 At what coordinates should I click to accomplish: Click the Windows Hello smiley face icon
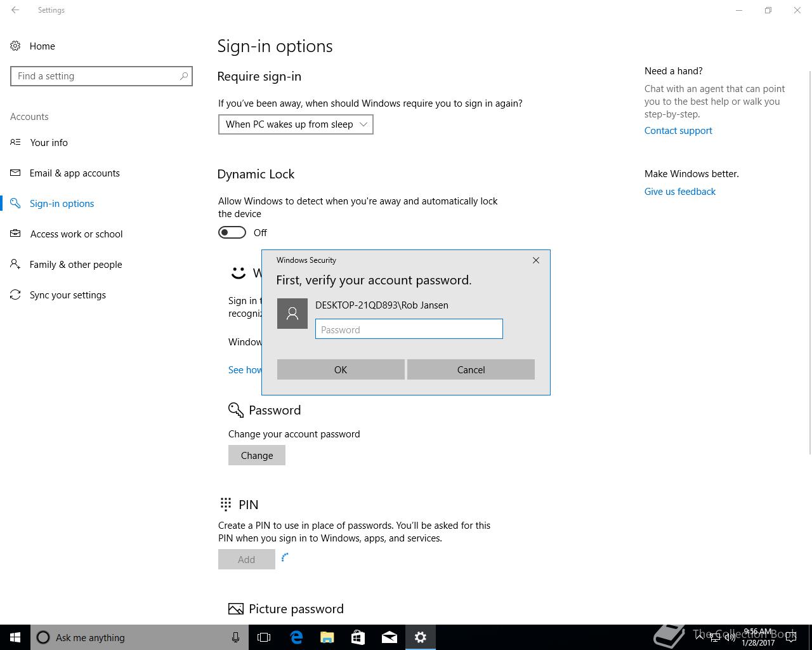click(238, 273)
